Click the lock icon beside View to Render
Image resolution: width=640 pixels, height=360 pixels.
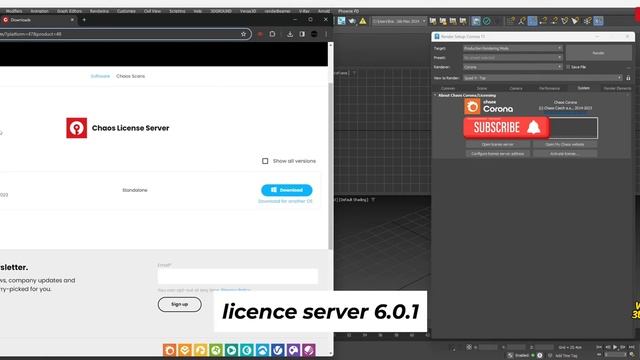tap(628, 78)
